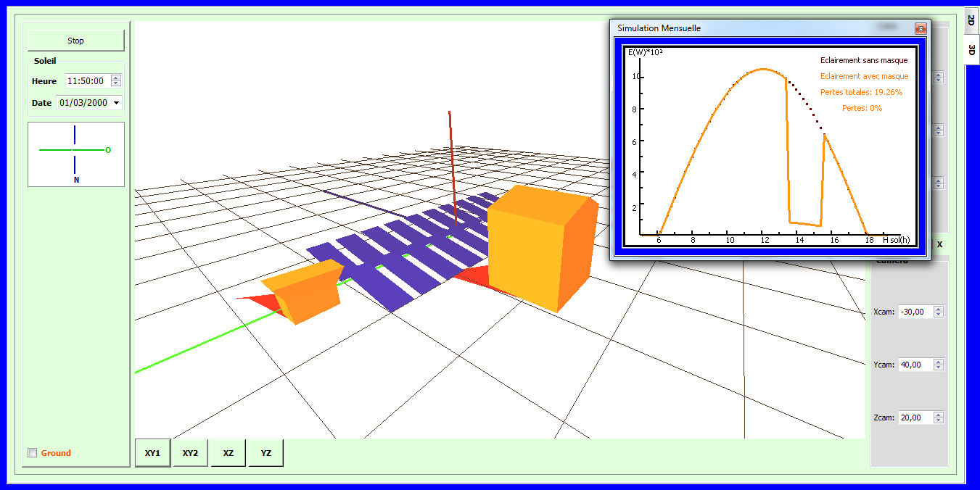The width and height of the screenshot is (980, 490).
Task: Click the compass orientation thumbnail
Action: [x=76, y=154]
